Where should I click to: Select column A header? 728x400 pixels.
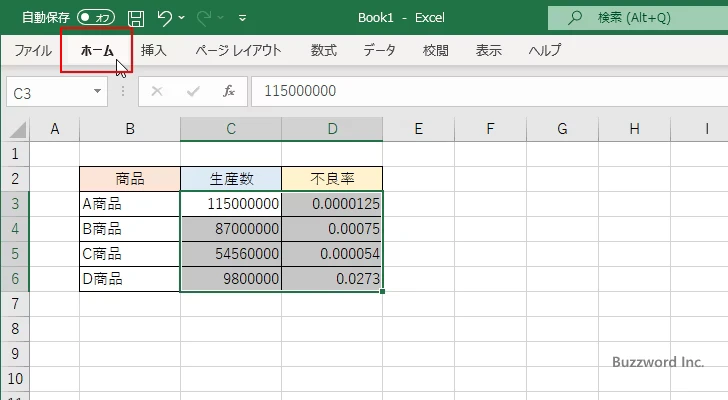pyautogui.click(x=55, y=129)
